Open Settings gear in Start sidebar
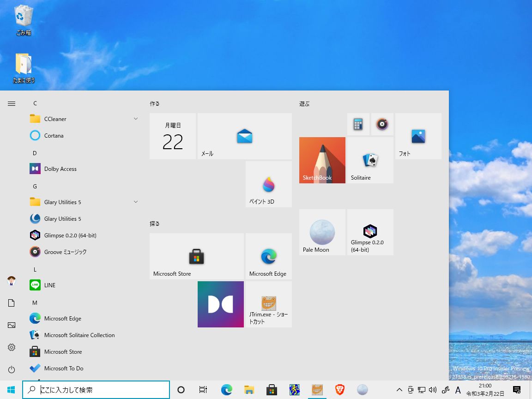Image resolution: width=532 pixels, height=399 pixels. 12,347
